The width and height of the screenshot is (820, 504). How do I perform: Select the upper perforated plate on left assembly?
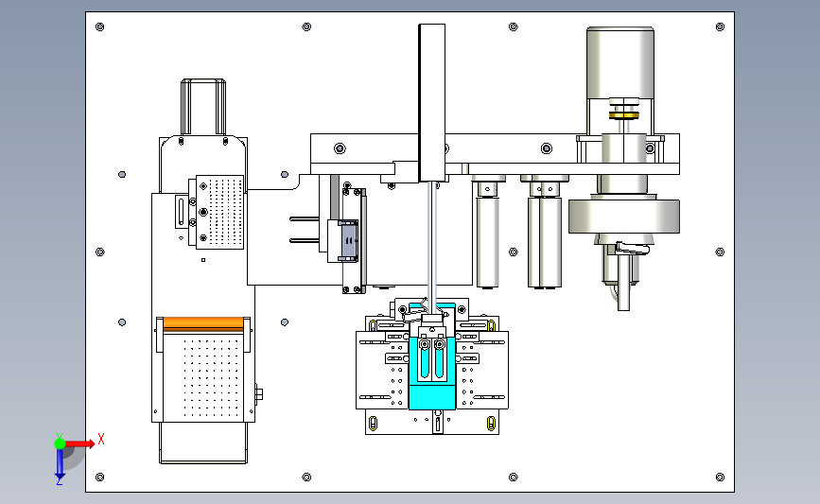click(219, 212)
